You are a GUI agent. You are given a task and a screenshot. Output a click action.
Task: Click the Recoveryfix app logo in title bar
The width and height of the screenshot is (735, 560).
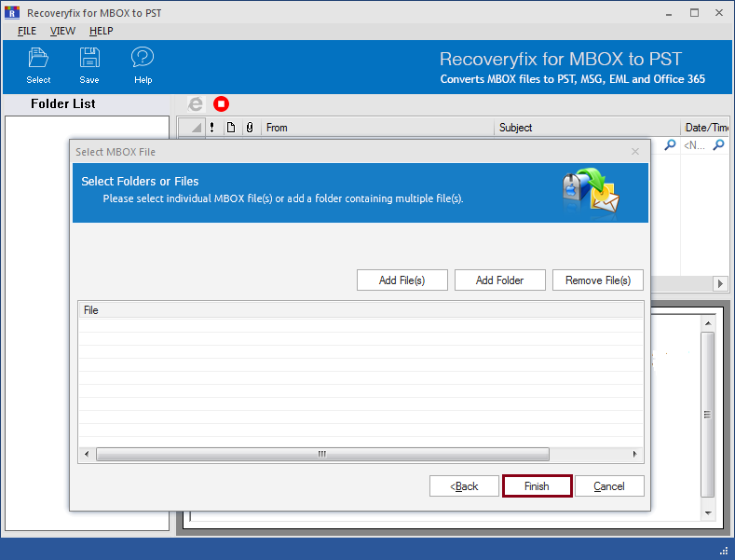(12, 12)
